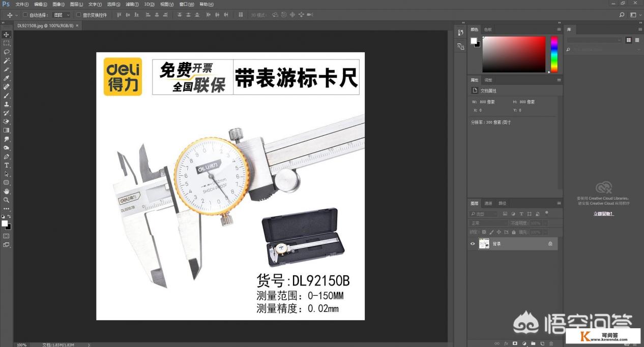Open the 类型 layer filter dropdown

coord(484,214)
